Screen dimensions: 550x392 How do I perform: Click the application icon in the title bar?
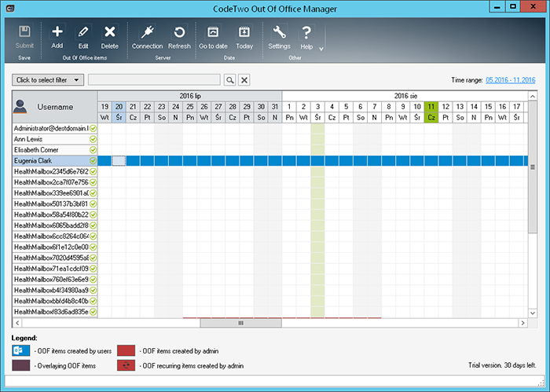tap(10, 8)
